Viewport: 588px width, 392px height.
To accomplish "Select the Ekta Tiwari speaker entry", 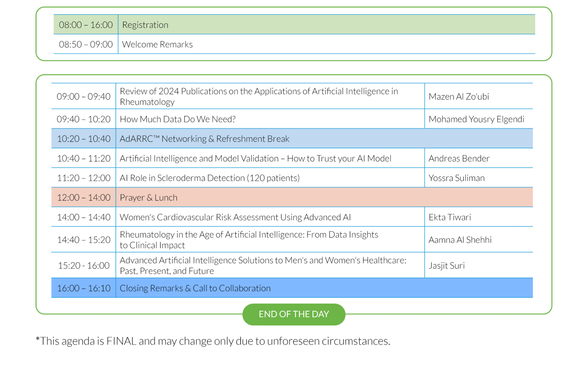I will 450,217.
